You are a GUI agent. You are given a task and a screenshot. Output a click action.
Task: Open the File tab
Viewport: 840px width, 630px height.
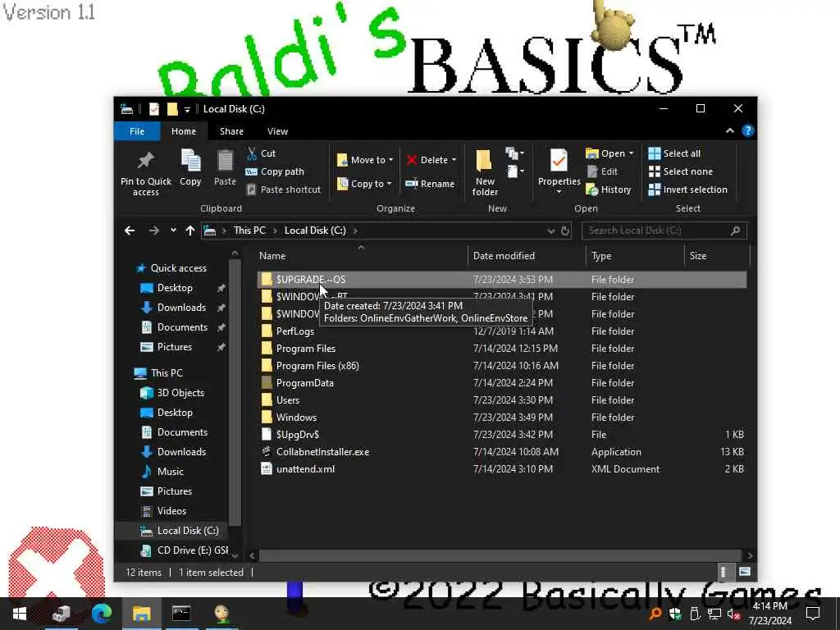(x=137, y=131)
